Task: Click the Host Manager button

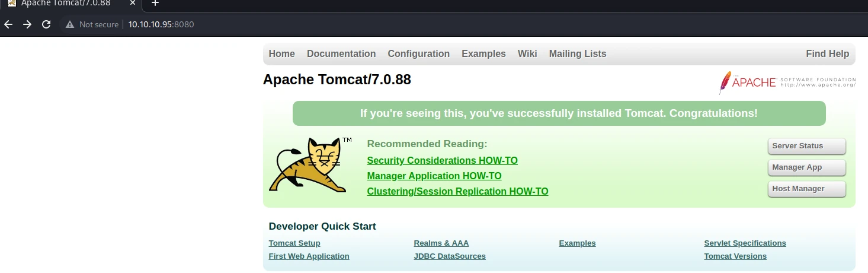Action: tap(806, 189)
